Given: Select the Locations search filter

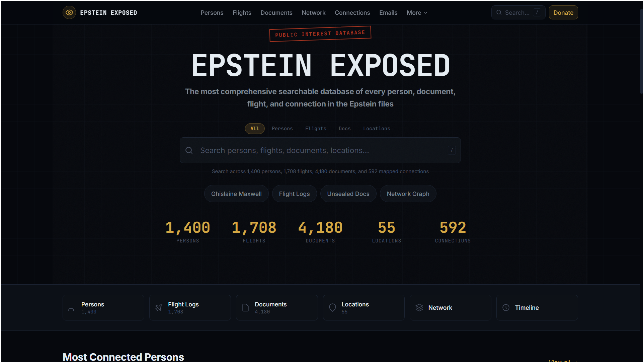Looking at the screenshot, I should (377, 129).
